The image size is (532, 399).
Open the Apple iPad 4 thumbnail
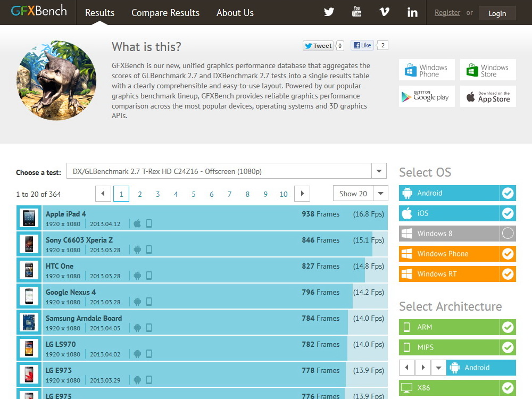point(29,218)
